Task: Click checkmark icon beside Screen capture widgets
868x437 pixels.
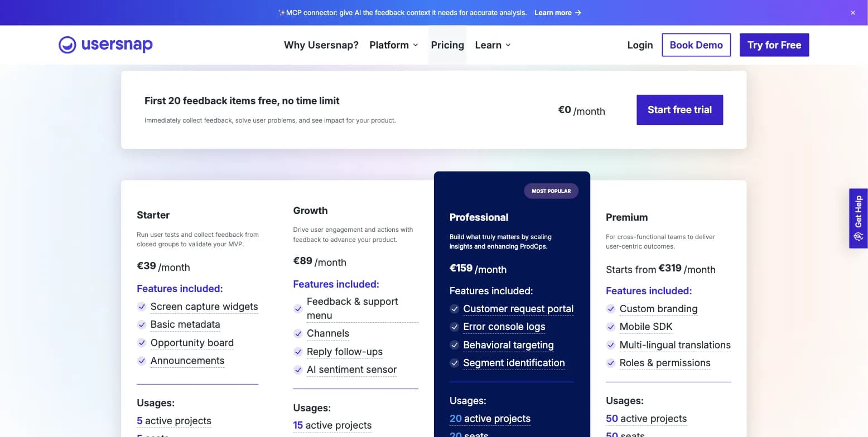Action: [x=142, y=307]
